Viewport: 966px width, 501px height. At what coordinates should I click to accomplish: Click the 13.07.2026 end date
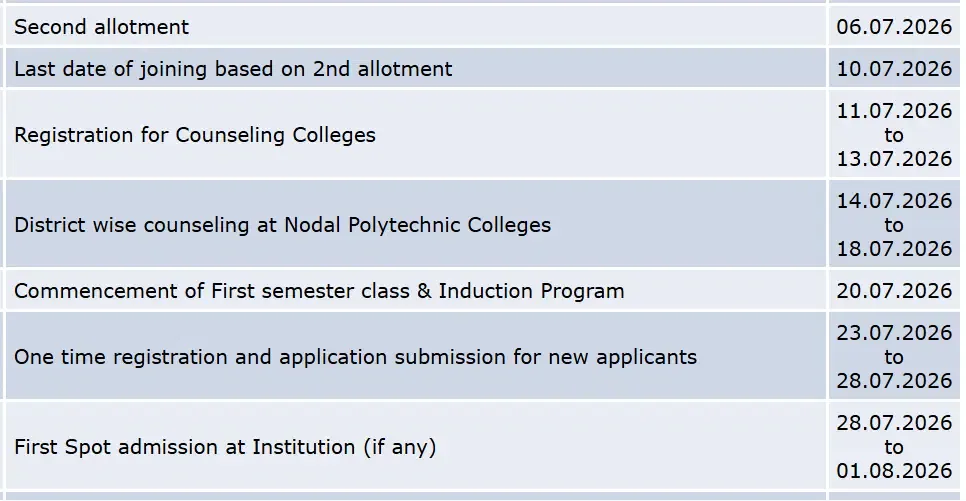894,159
